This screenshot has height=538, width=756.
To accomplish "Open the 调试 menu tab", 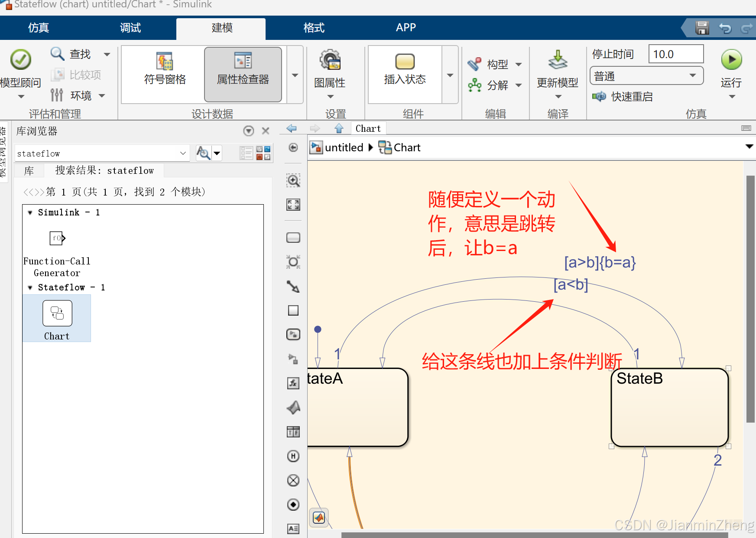I will tap(130, 27).
